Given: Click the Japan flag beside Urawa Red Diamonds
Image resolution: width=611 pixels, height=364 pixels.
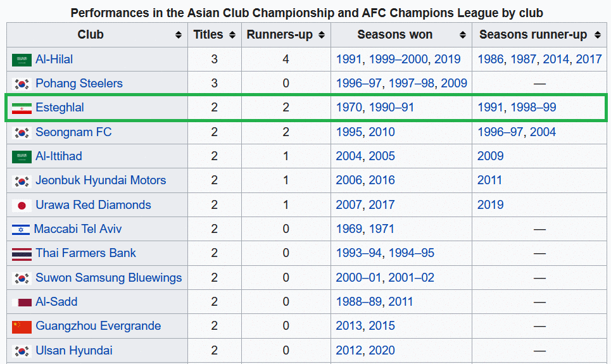Looking at the screenshot, I should tap(22, 205).
